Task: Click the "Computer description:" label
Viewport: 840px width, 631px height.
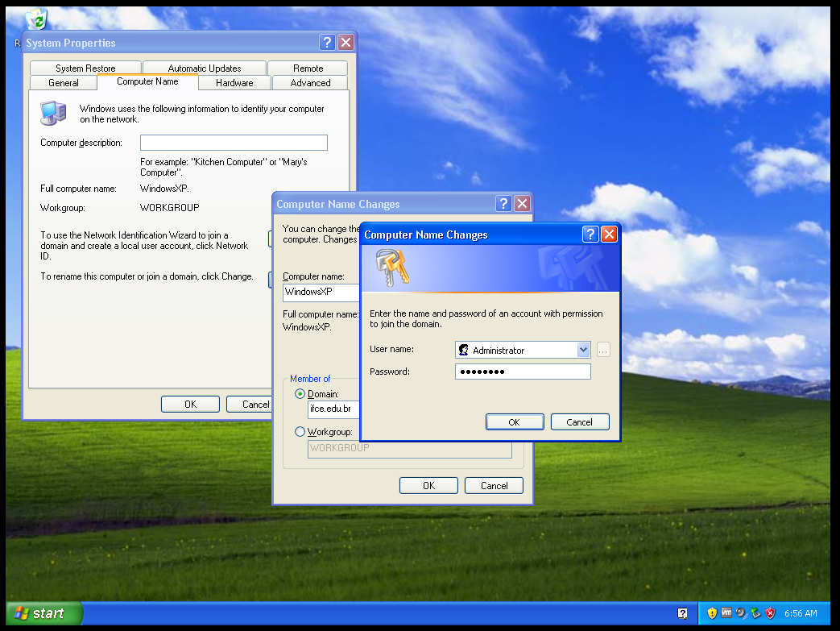Action: tap(81, 143)
